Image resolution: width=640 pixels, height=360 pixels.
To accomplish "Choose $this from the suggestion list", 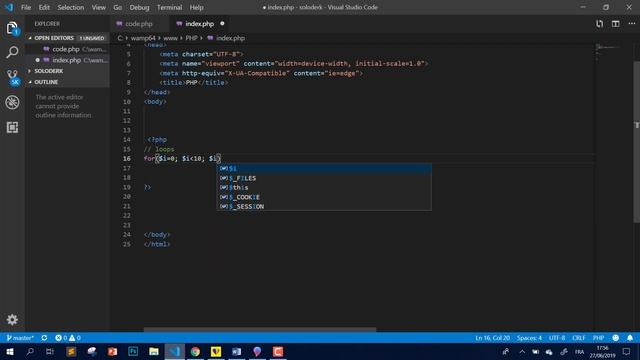I will (x=324, y=187).
